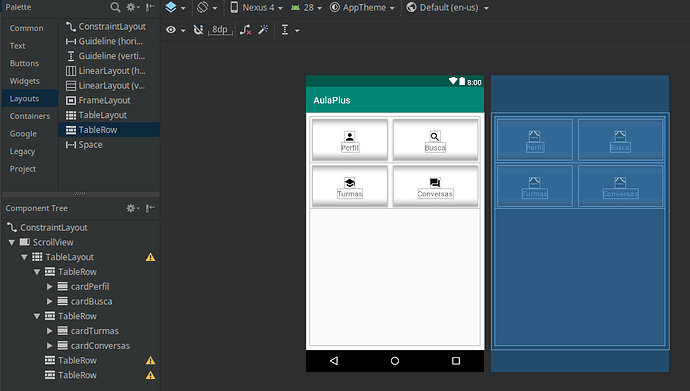This screenshot has width=690, height=391.
Task: Open the AppTheme theme selector
Action: click(x=362, y=7)
